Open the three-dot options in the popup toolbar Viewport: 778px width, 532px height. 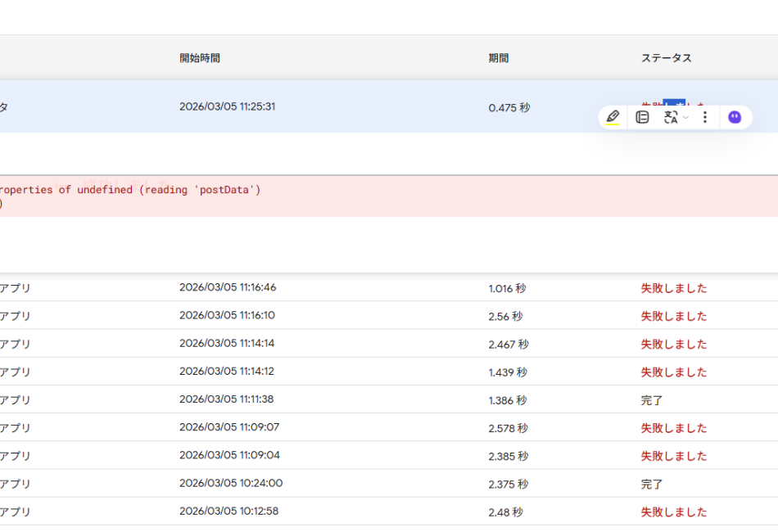pyautogui.click(x=705, y=117)
